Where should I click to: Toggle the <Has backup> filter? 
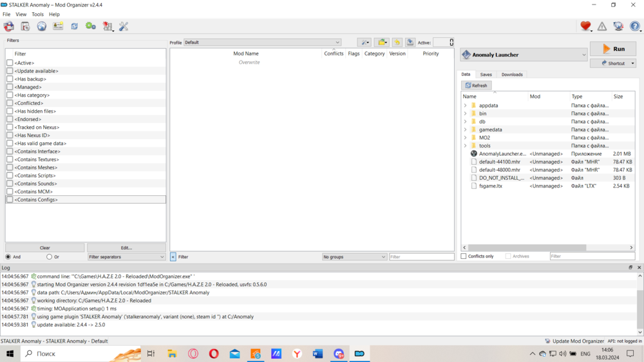(10, 79)
